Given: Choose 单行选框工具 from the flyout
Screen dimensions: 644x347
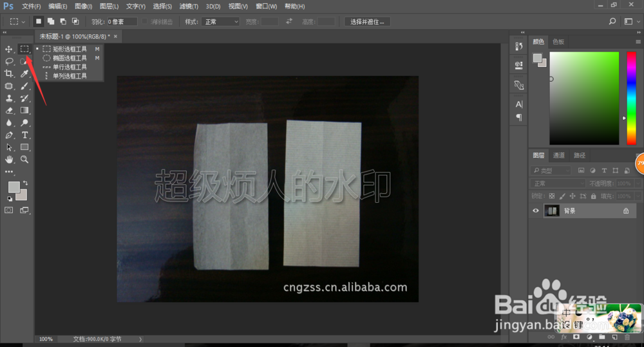Looking at the screenshot, I should point(70,67).
